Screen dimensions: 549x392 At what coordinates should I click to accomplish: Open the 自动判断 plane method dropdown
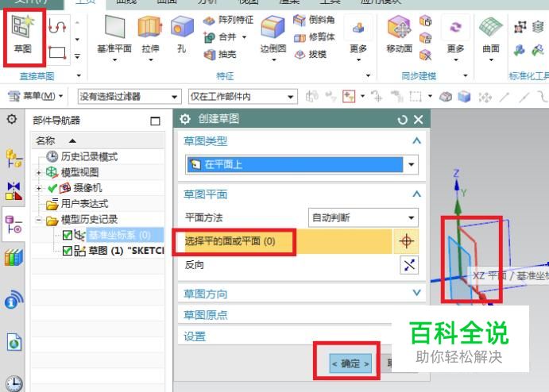[x=363, y=218]
